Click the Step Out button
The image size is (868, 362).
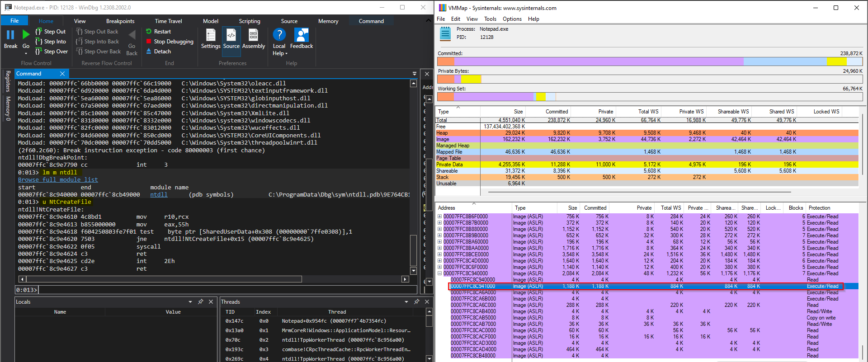click(51, 32)
